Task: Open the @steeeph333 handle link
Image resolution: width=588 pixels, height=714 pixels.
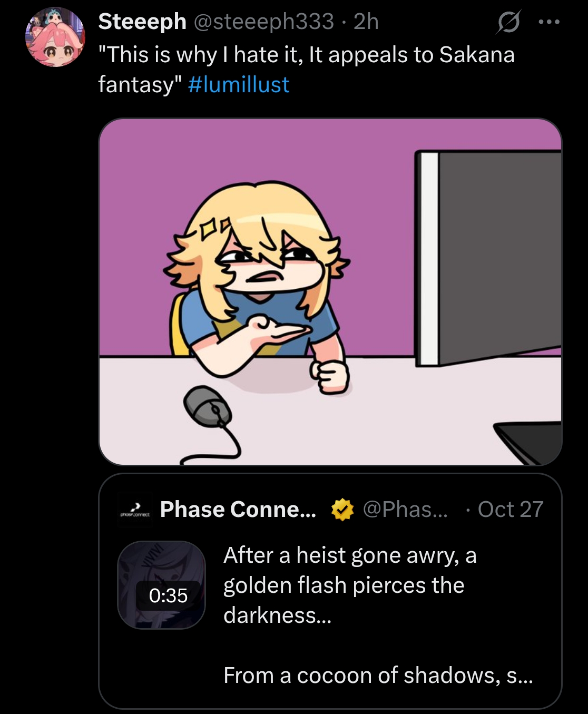Action: point(264,22)
